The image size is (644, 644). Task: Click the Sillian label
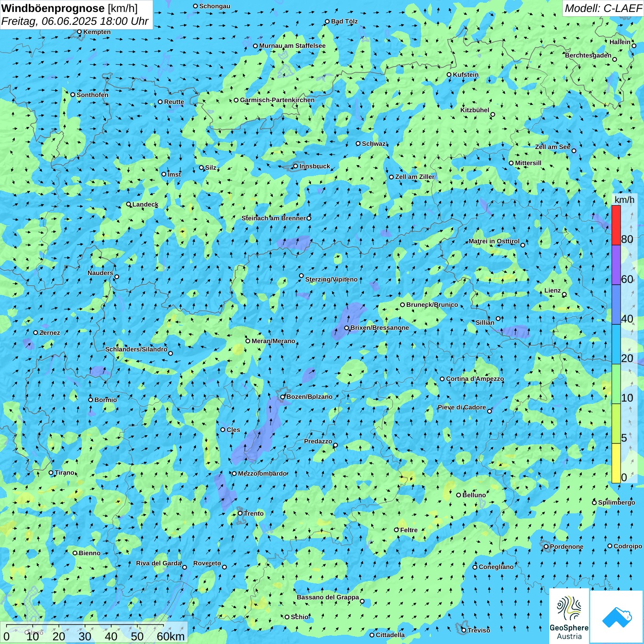click(x=485, y=322)
